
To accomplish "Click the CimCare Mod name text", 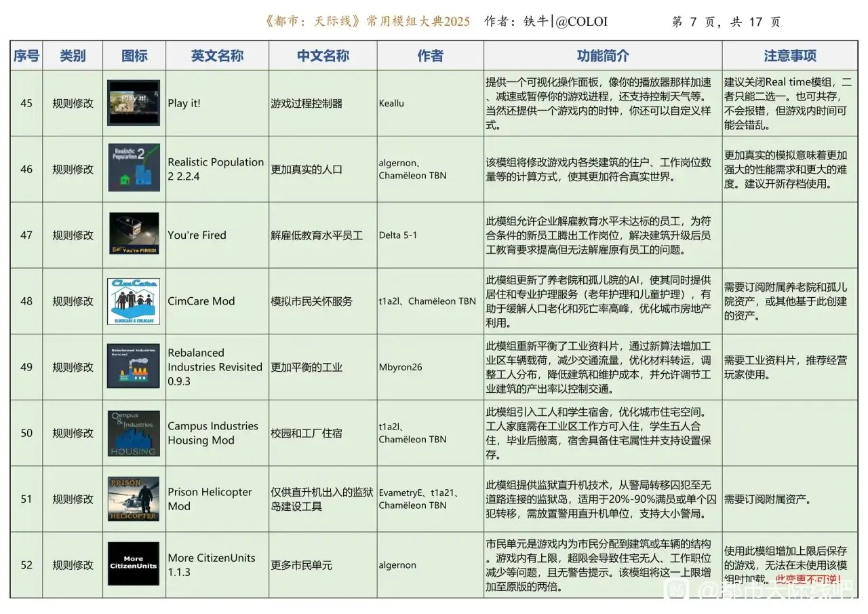I will click(201, 301).
